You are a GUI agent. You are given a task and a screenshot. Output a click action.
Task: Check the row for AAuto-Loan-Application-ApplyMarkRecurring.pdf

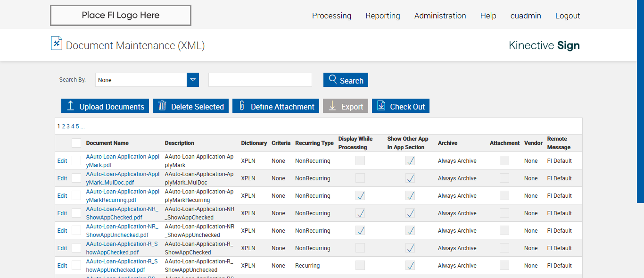[76, 195]
